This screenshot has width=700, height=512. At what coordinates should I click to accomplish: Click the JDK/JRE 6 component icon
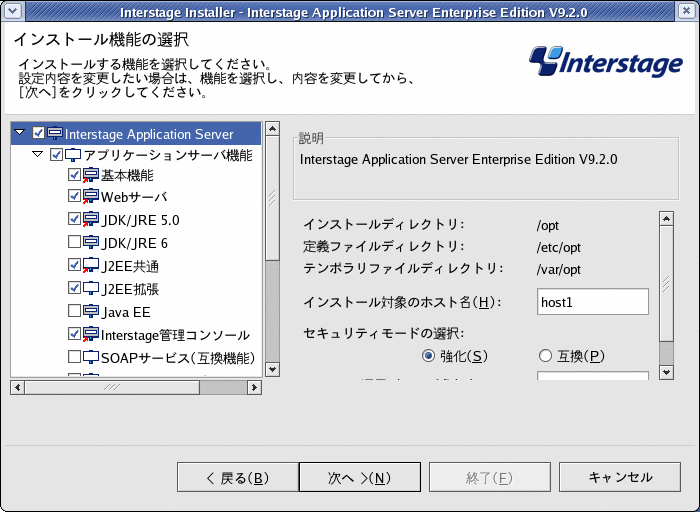pos(91,242)
